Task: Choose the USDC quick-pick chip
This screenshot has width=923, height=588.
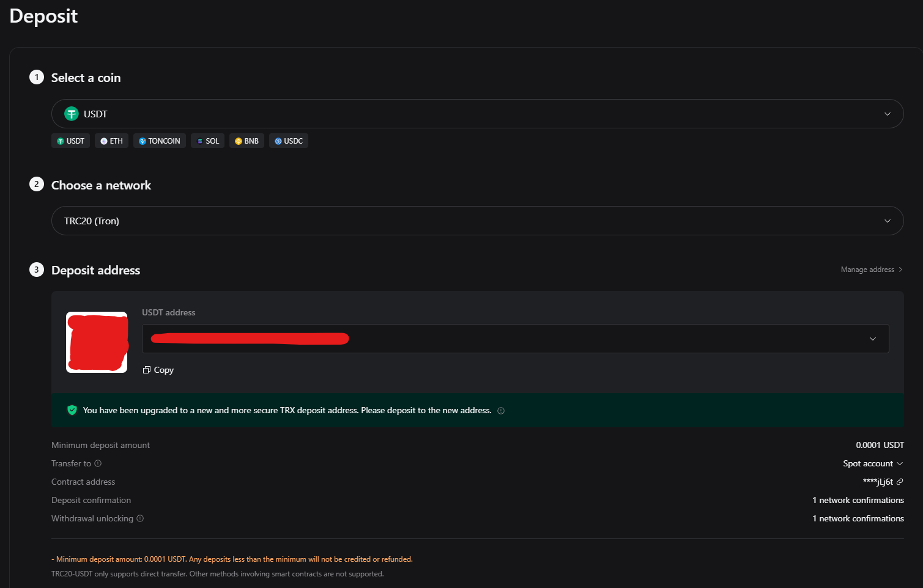Action: [x=288, y=141]
